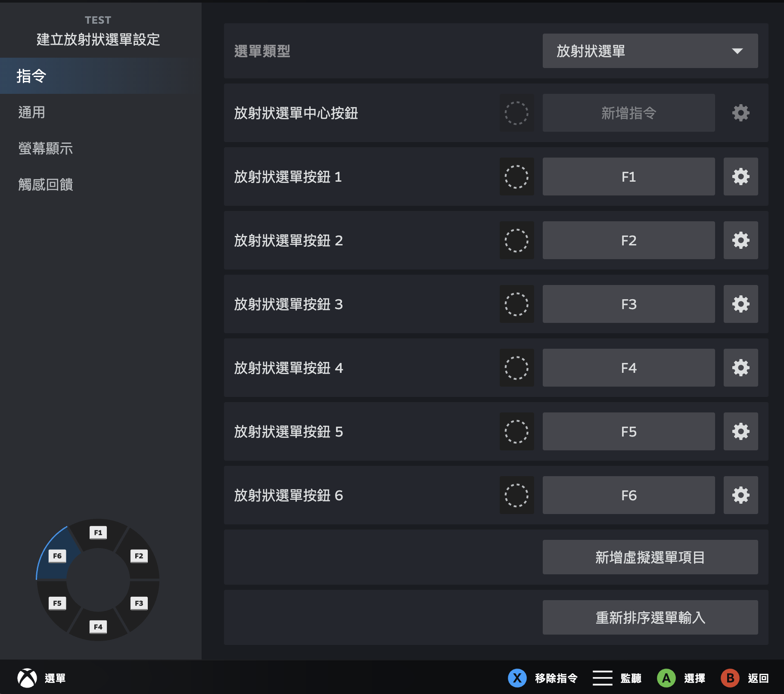Viewport: 784px width, 694px height.
Task: Open gear settings for 放射狀選單按鈕 3
Action: (x=740, y=304)
